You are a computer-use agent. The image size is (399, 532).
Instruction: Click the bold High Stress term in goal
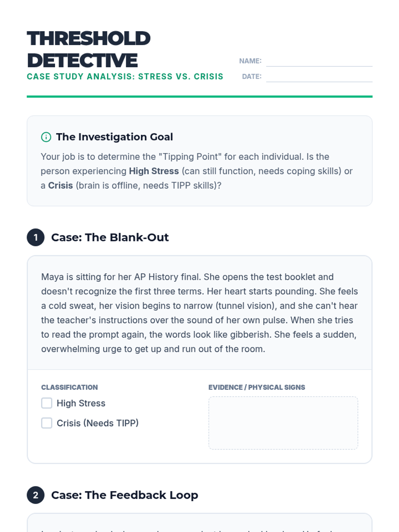[x=154, y=171]
